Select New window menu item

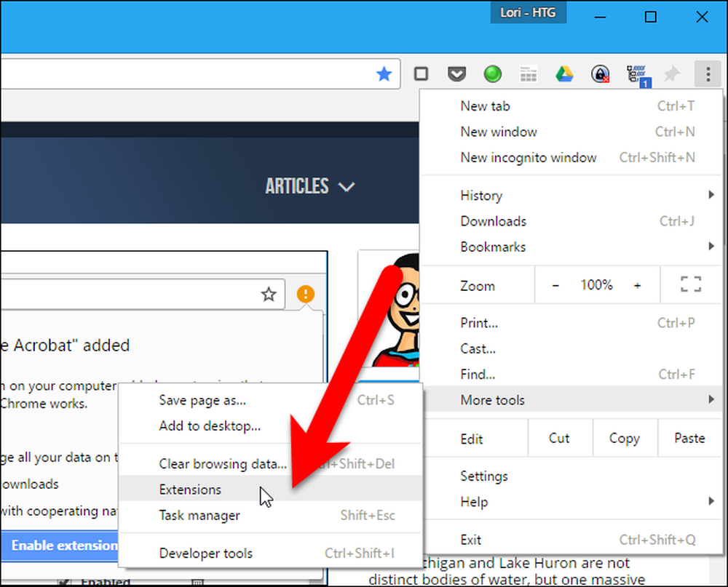(571, 132)
